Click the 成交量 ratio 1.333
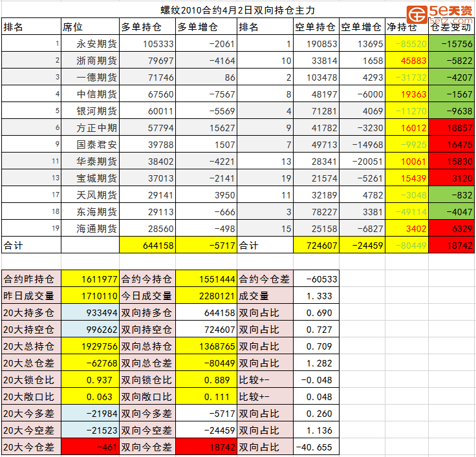The width and height of the screenshot is (476, 457). point(316,295)
